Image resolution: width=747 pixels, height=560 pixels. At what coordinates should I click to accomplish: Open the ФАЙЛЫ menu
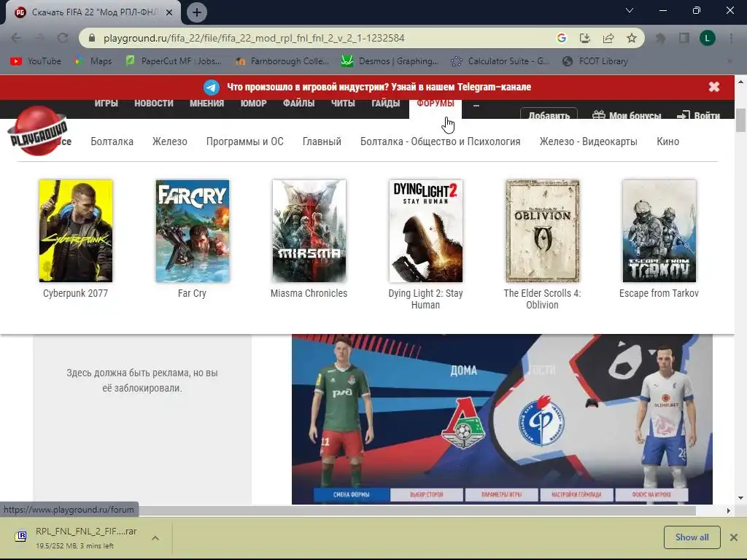(298, 104)
